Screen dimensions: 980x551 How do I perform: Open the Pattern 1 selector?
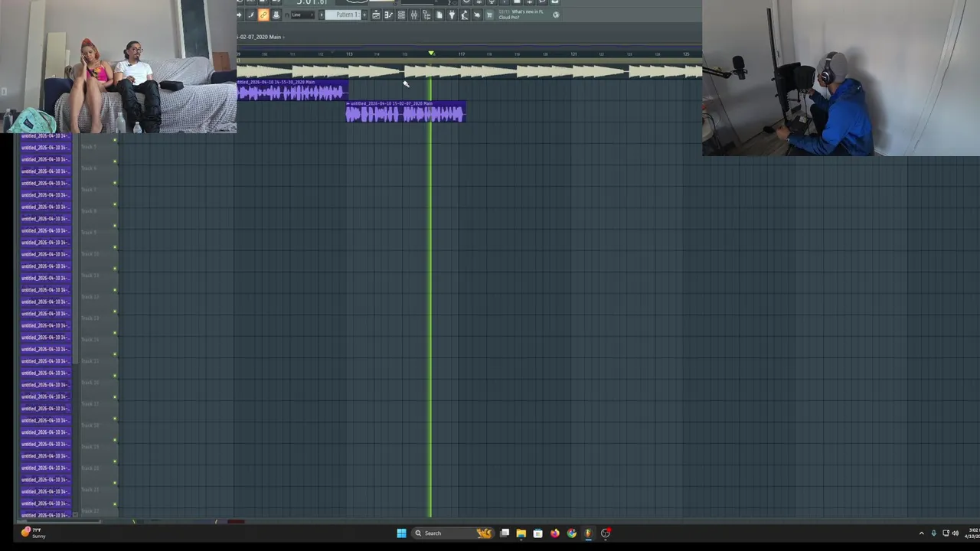click(x=343, y=15)
